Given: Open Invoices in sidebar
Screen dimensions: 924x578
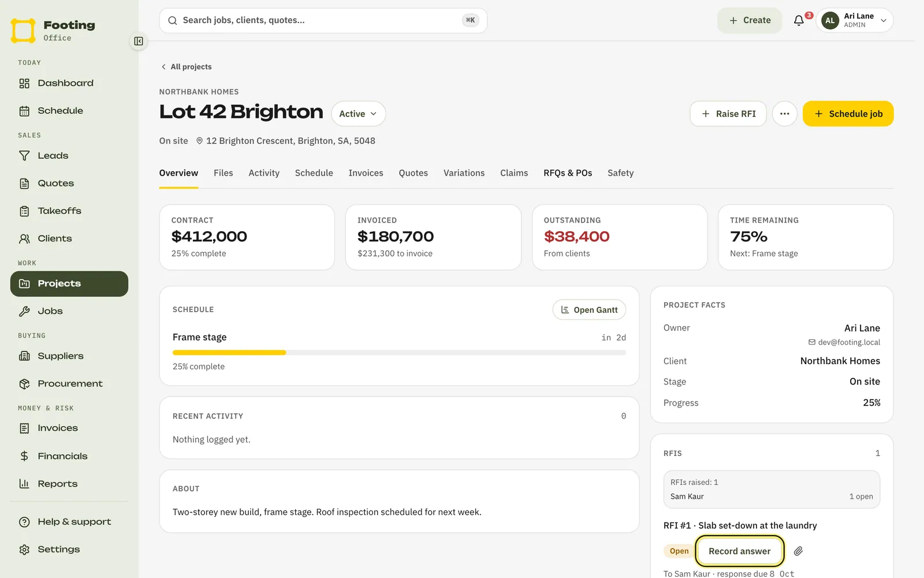Looking at the screenshot, I should (x=69, y=428).
